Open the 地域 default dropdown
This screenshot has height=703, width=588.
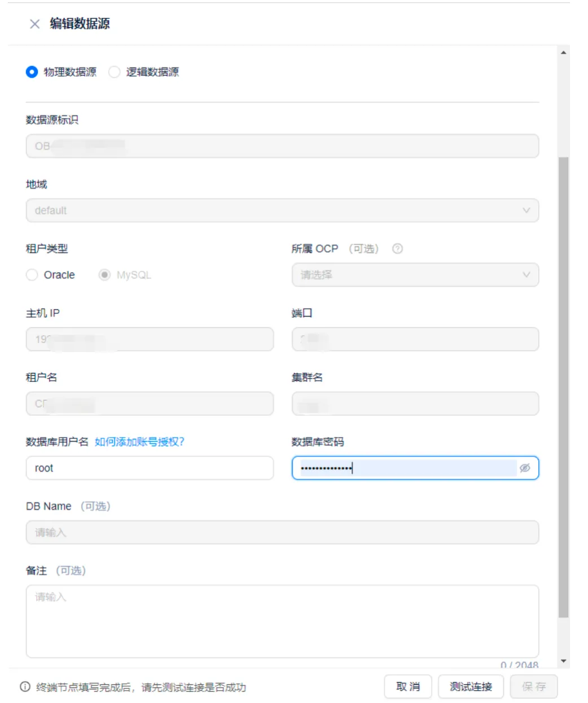[x=282, y=210]
